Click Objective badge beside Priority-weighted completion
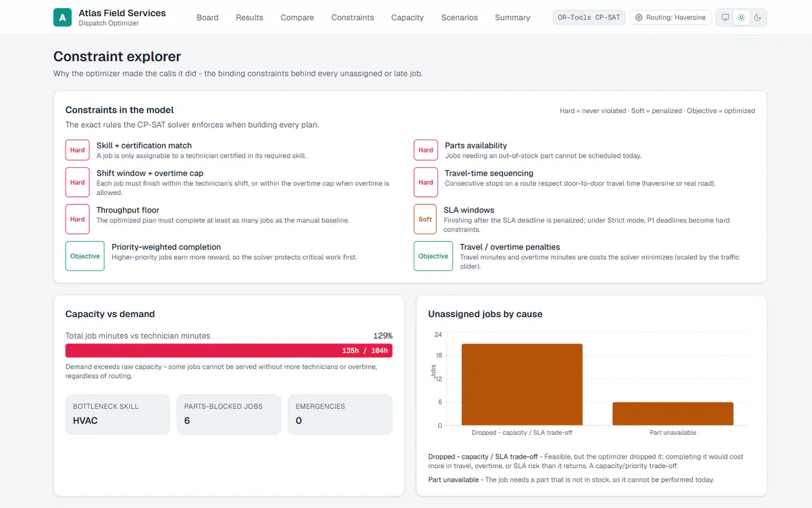The image size is (812, 508). click(85, 256)
